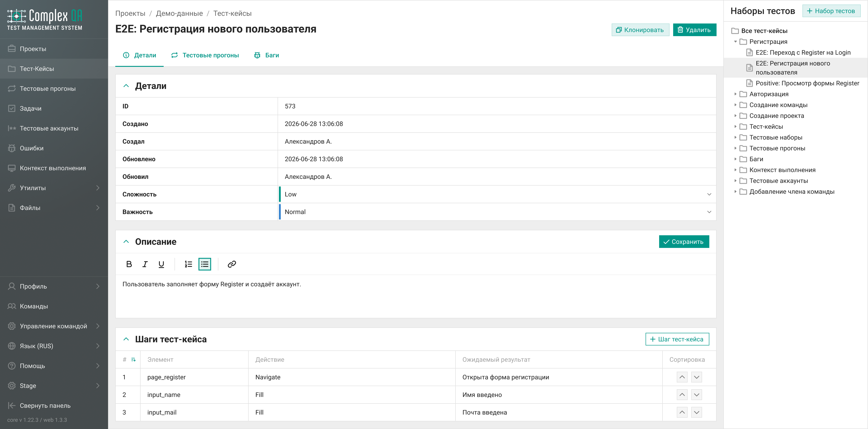
Task: Open Проекты in the sidebar
Action: [x=54, y=49]
